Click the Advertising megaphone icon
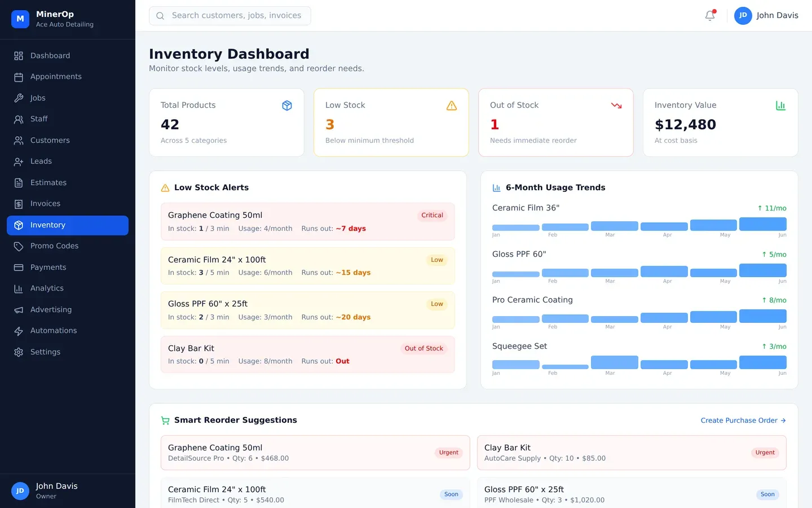The height and width of the screenshot is (508, 812). (x=19, y=310)
